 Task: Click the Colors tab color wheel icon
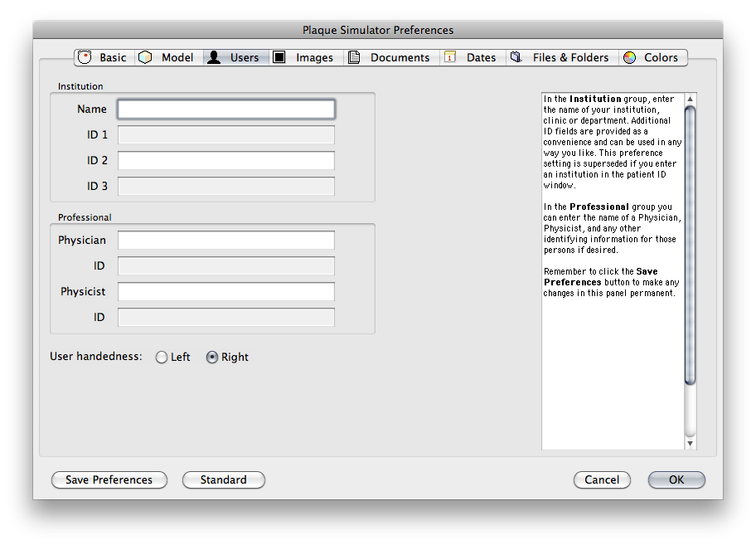coord(630,57)
